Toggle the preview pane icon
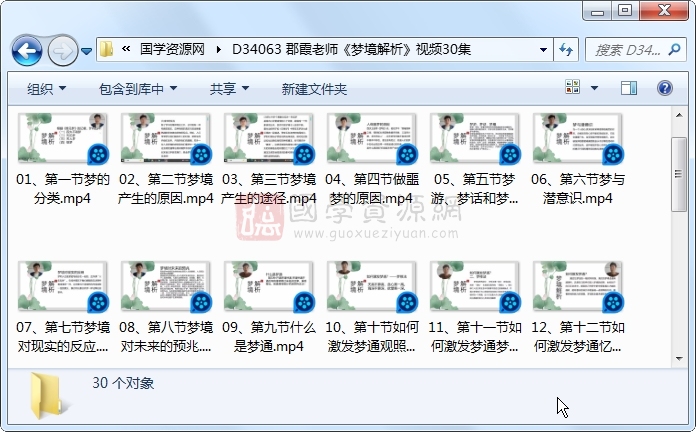This screenshot has width=696, height=432. click(629, 88)
